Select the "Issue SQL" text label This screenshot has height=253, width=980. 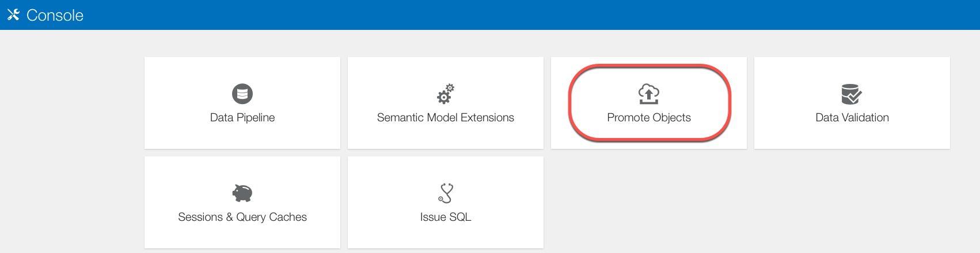click(446, 217)
